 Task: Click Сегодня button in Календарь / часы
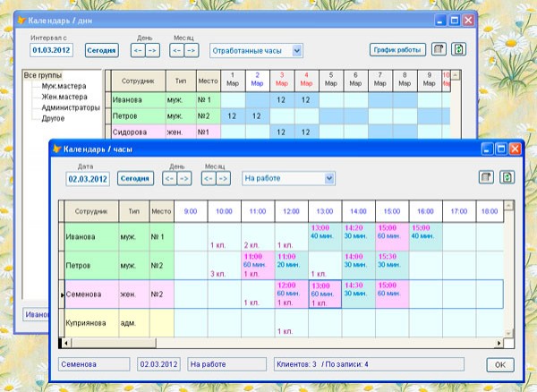click(x=135, y=179)
